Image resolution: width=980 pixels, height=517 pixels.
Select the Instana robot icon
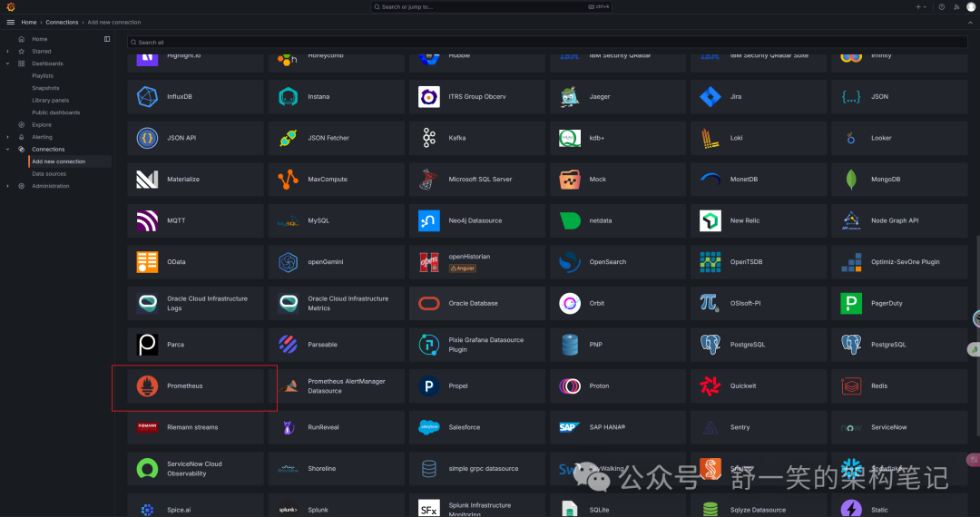click(289, 97)
